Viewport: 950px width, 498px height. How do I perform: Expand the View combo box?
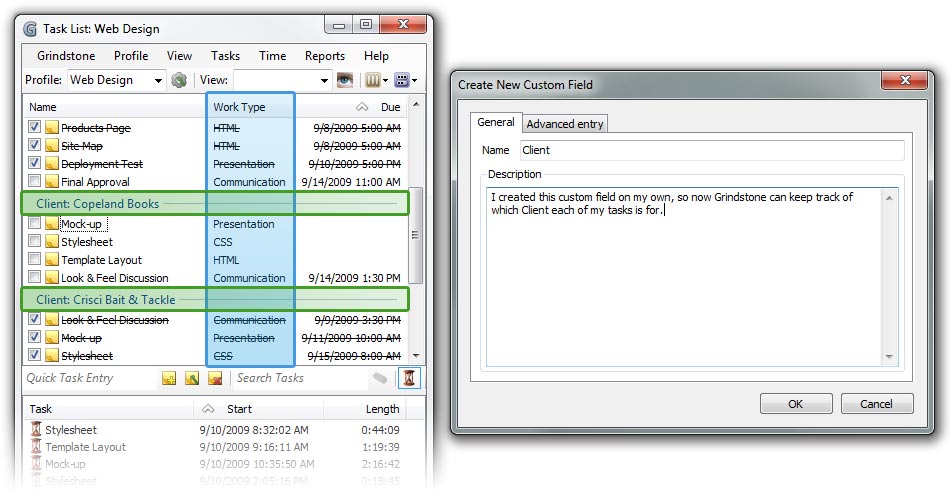323,80
